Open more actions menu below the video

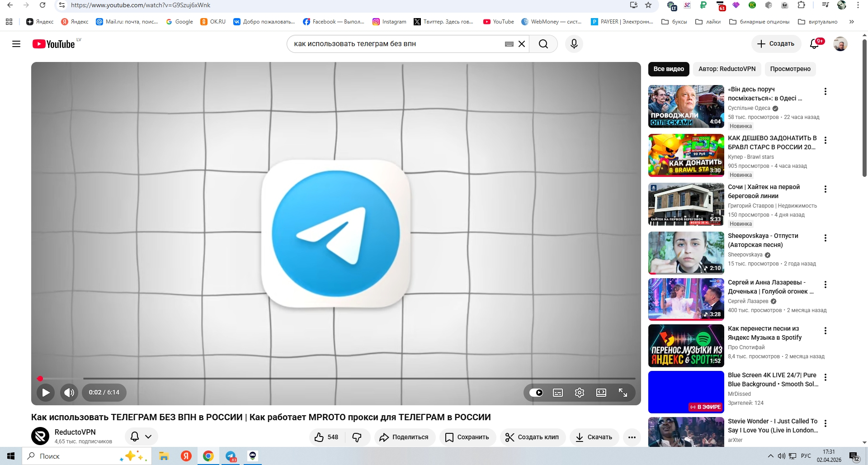[632, 437]
